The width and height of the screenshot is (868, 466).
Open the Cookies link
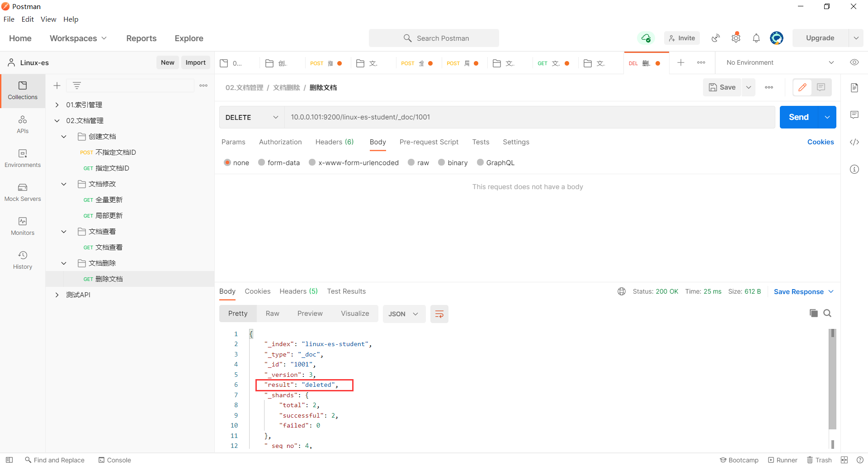click(x=821, y=142)
